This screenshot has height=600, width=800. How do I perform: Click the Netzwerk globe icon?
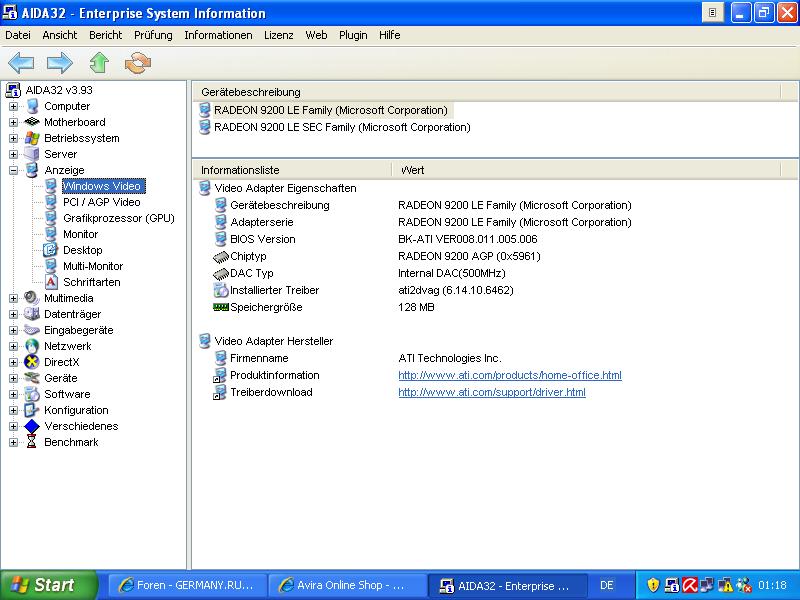(32, 346)
